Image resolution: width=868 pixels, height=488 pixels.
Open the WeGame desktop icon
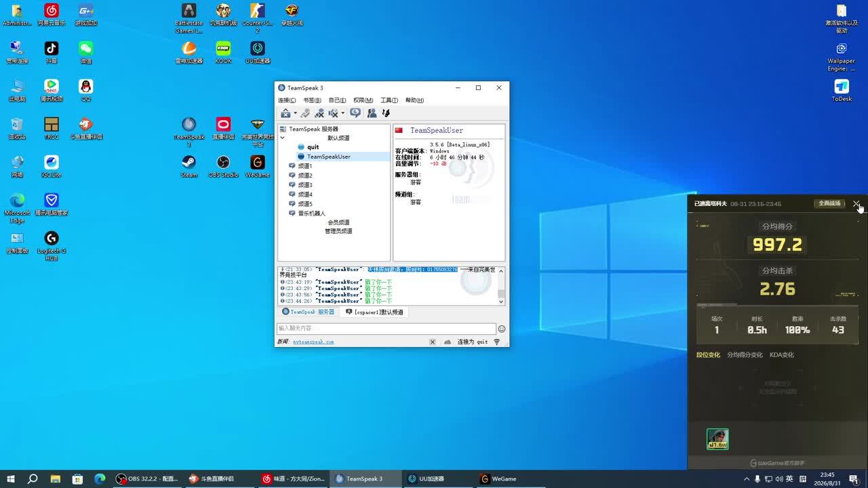tap(258, 167)
